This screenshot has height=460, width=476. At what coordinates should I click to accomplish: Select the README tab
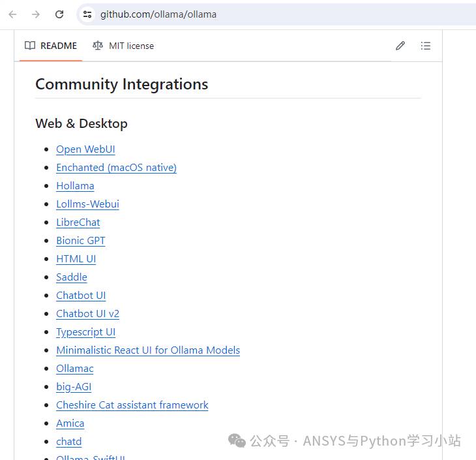click(x=51, y=46)
